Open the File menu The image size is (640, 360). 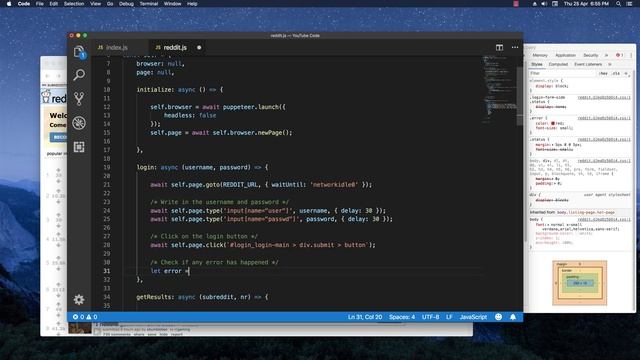[40, 4]
